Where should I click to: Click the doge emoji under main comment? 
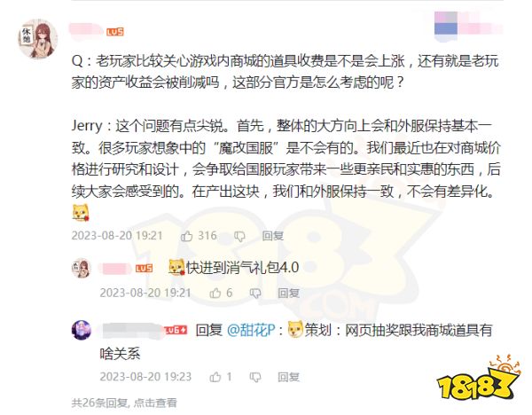(81, 213)
